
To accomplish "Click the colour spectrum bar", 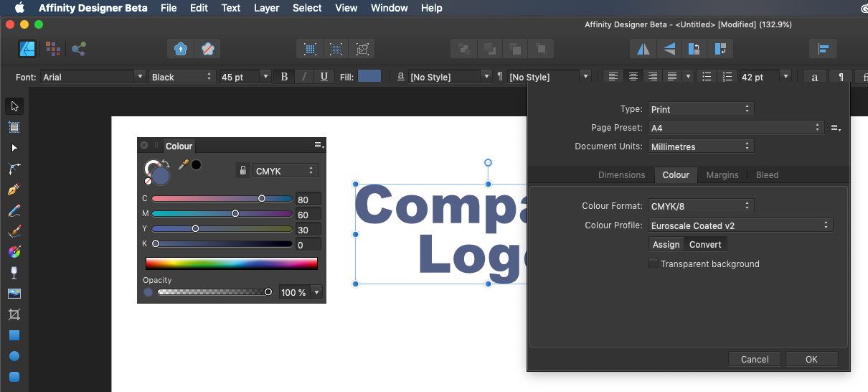I will (232, 263).
